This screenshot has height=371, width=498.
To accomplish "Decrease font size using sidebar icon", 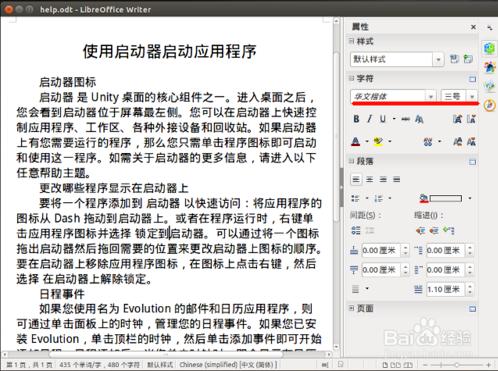I will click(x=471, y=119).
